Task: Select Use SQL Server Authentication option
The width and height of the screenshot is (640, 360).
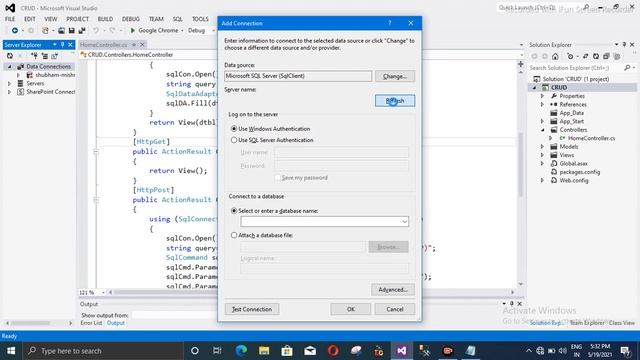Action: coord(234,140)
